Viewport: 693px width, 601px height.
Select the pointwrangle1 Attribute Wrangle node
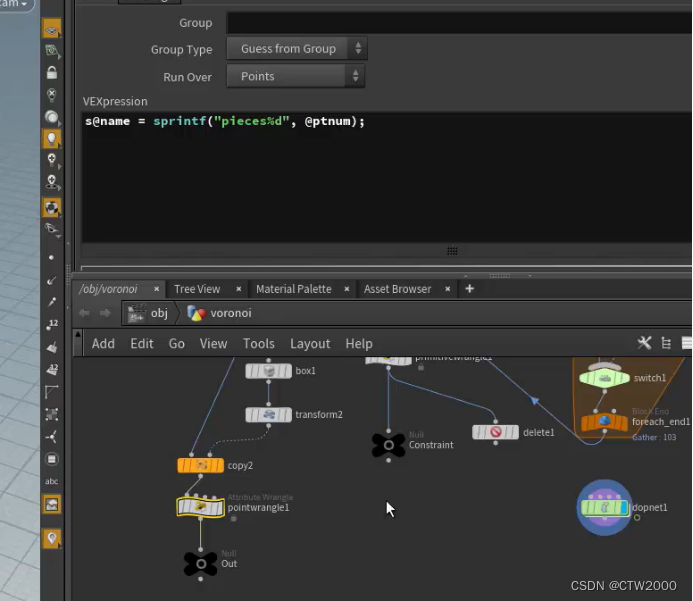click(200, 507)
